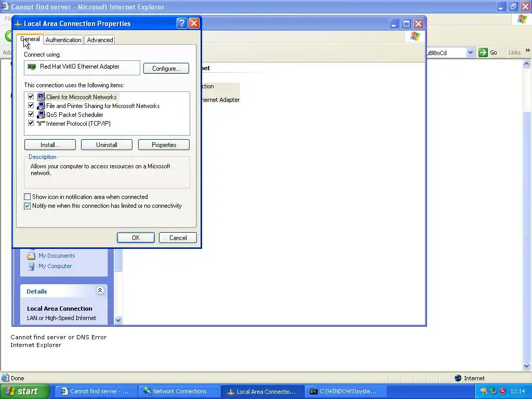Click the Cannot find server or DNS Error text
The width and height of the screenshot is (532, 399).
pos(58,337)
